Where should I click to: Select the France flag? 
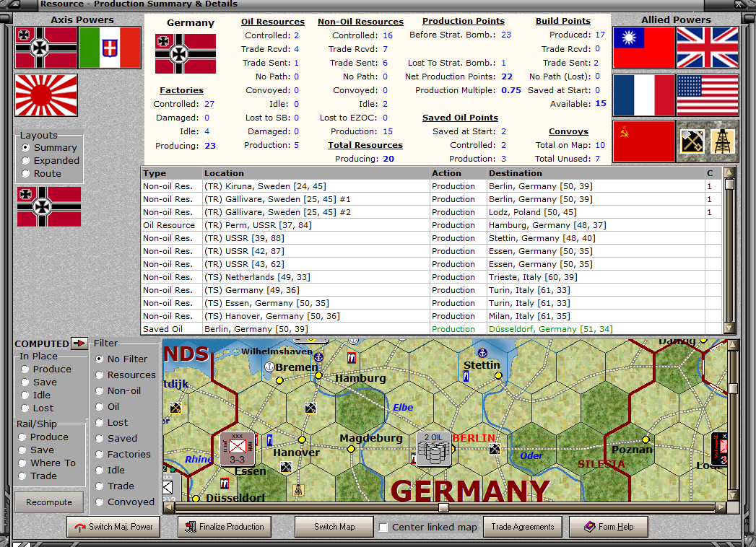643,95
